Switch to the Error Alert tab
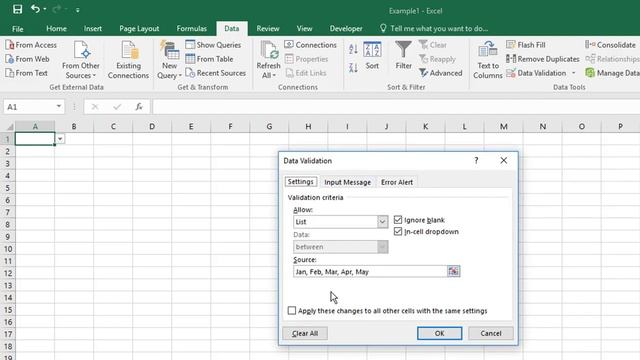Image resolution: width=640 pixels, height=360 pixels. point(397,182)
